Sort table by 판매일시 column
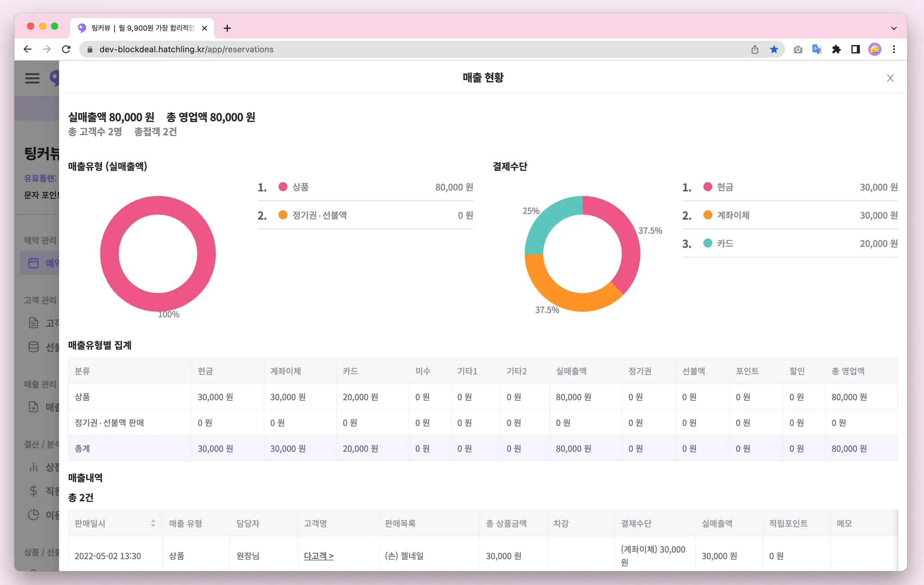 click(153, 523)
